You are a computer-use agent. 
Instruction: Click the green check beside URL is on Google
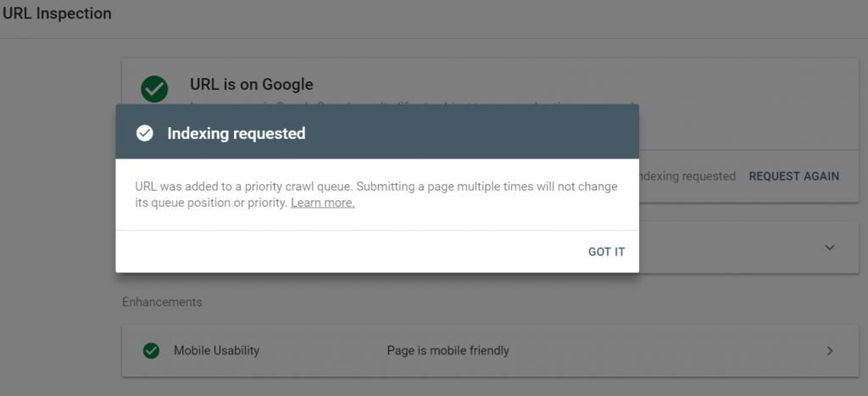(154, 89)
